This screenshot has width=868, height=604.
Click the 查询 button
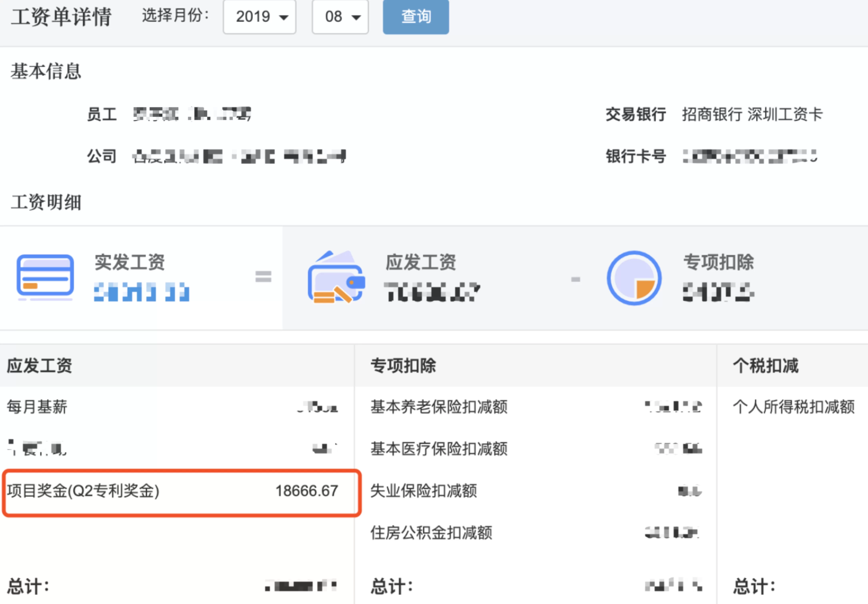click(x=415, y=17)
